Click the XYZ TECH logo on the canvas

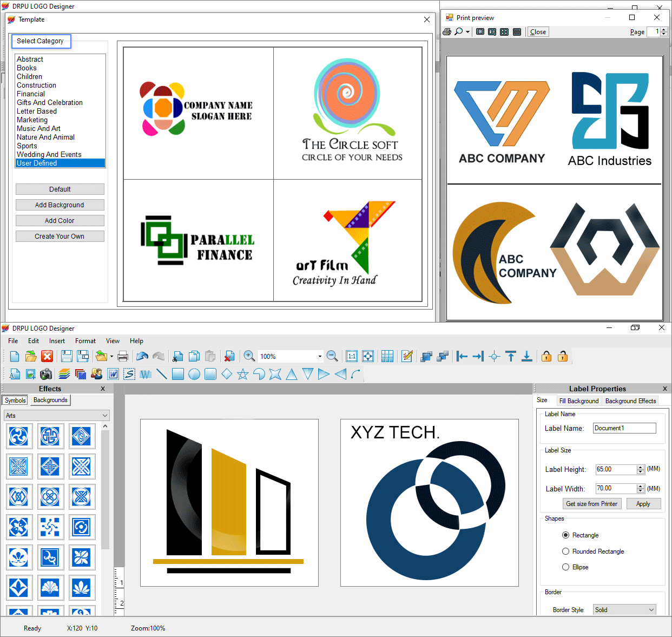point(430,503)
